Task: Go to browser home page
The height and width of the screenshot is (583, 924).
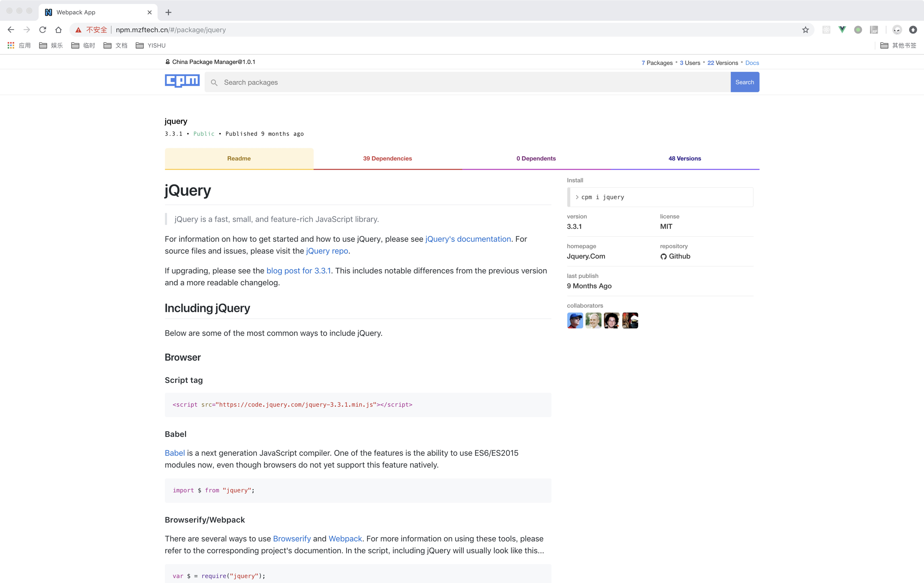Action: pos(58,30)
